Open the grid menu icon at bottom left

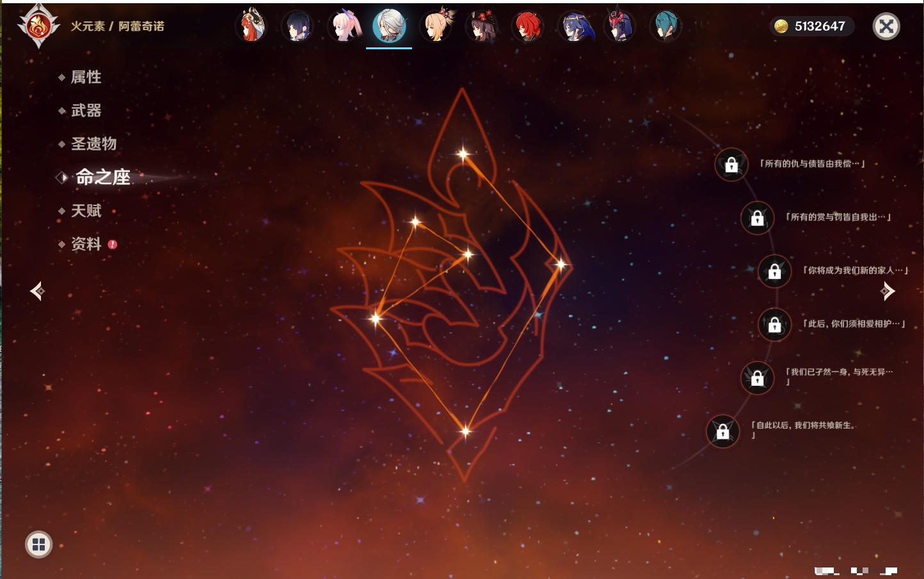38,544
